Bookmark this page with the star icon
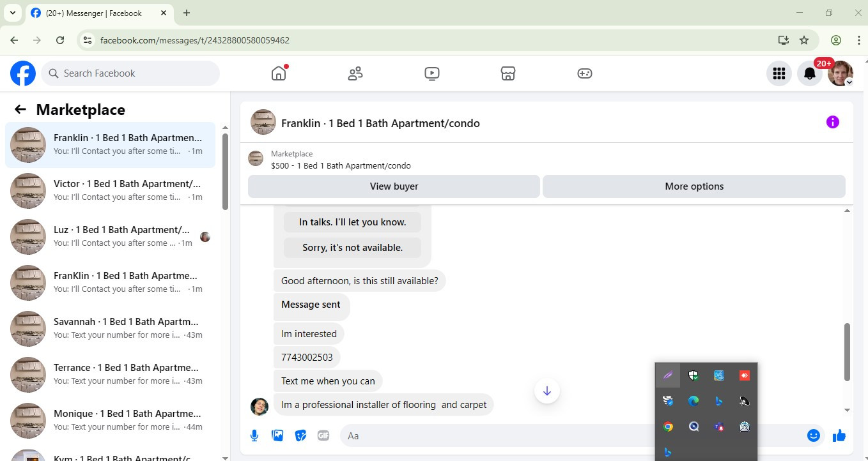868x461 pixels. click(804, 40)
